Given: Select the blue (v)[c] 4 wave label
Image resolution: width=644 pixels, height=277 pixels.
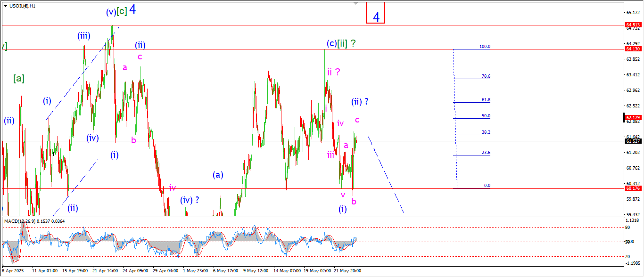Looking at the screenshot, I should tap(121, 10).
